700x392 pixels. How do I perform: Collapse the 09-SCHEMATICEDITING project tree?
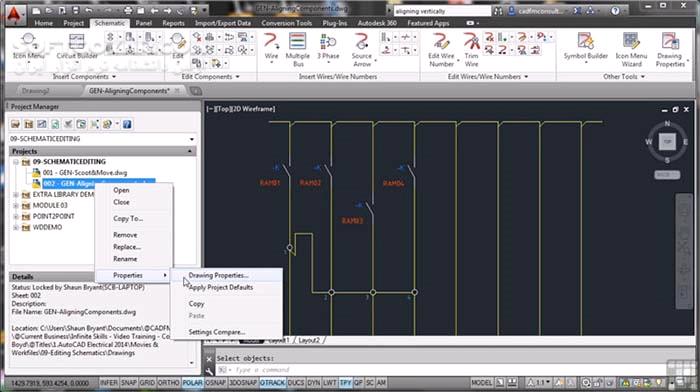tap(16, 162)
